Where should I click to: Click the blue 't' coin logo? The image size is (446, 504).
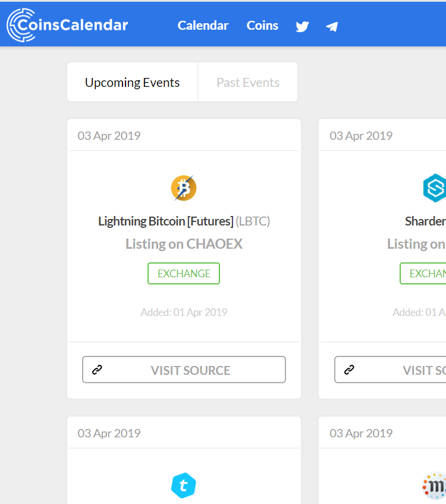pos(184,486)
